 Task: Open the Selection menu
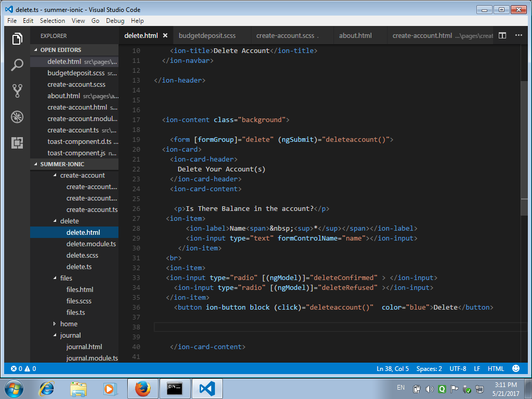pos(52,21)
